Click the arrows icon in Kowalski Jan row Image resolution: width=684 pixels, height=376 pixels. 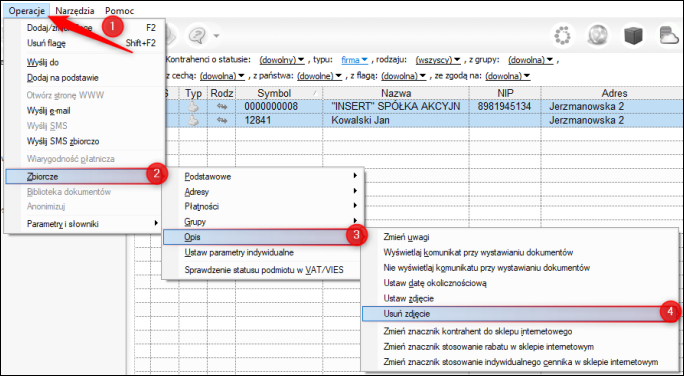click(222, 120)
